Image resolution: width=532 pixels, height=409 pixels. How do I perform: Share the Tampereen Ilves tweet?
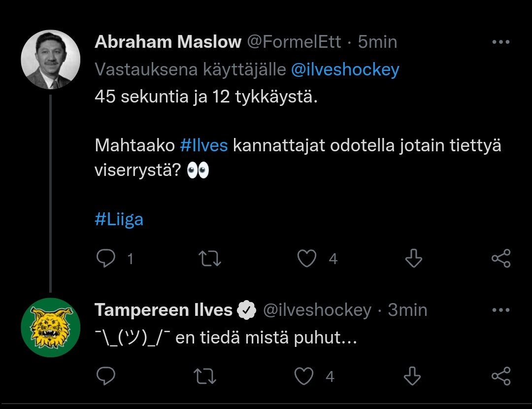click(501, 376)
